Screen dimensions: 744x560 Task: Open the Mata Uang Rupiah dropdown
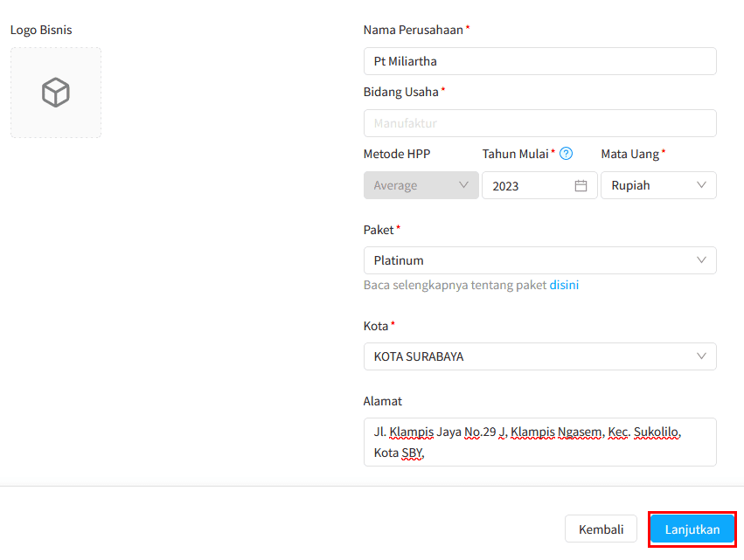pyautogui.click(x=658, y=185)
